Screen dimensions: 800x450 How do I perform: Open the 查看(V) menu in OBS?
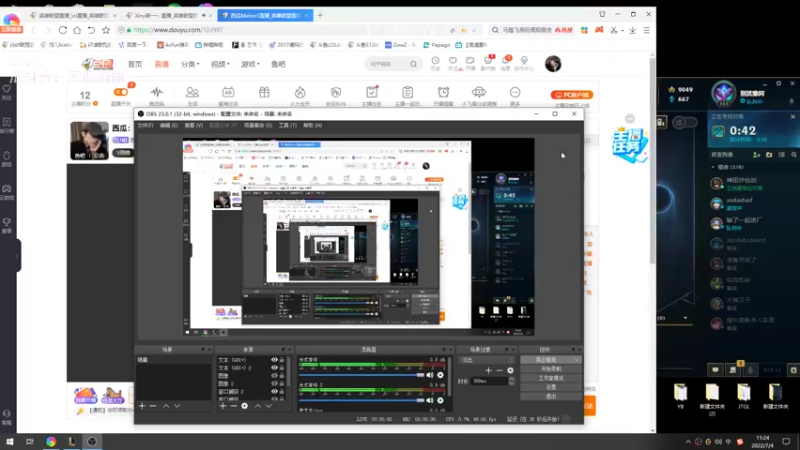193,125
